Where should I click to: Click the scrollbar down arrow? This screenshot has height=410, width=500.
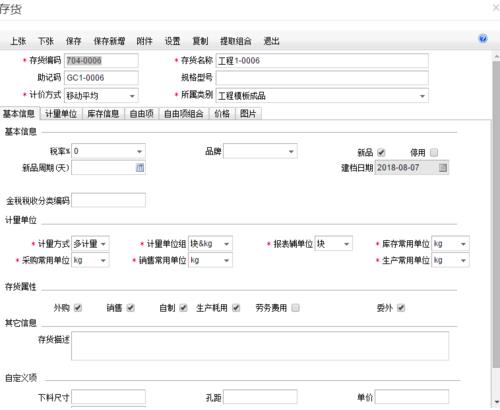(496, 402)
